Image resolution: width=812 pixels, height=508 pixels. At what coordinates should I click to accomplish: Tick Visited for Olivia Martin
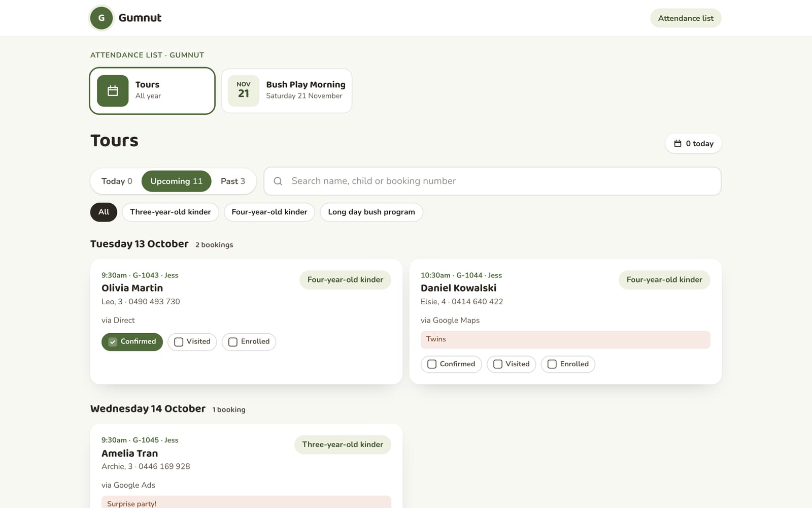point(192,342)
